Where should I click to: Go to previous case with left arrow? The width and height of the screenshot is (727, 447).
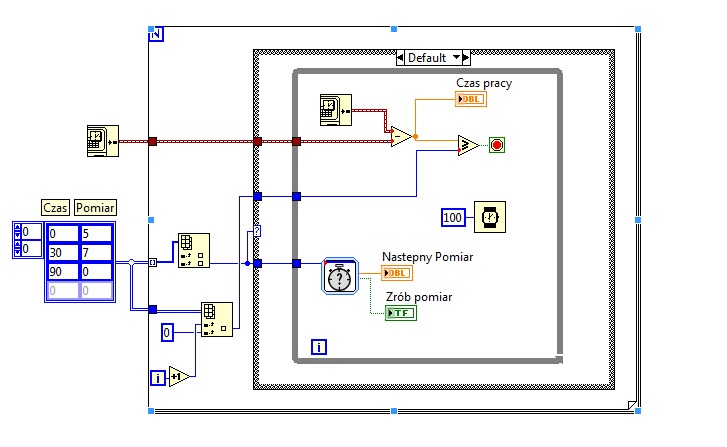pyautogui.click(x=400, y=57)
